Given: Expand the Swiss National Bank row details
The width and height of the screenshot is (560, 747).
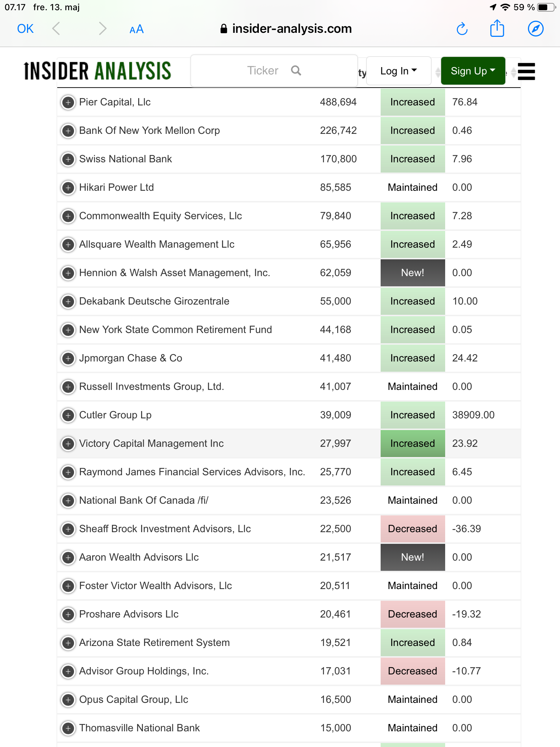Looking at the screenshot, I should (x=68, y=159).
